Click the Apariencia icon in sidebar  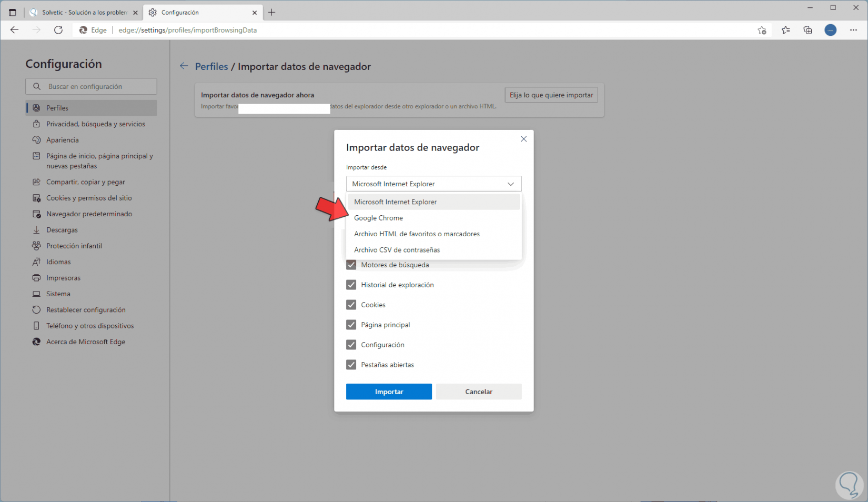click(x=36, y=140)
